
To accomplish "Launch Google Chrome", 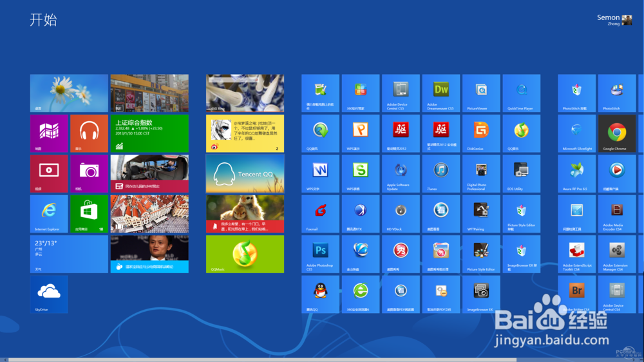I will click(x=617, y=133).
